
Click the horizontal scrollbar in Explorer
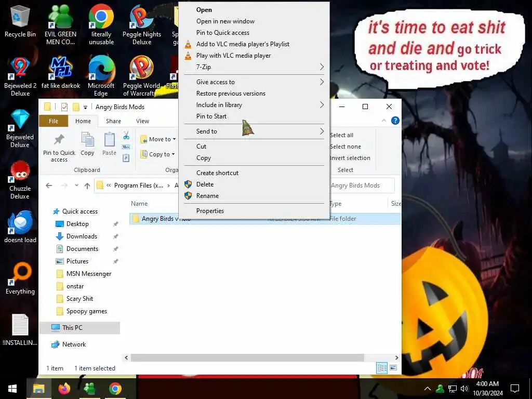[x=247, y=357]
